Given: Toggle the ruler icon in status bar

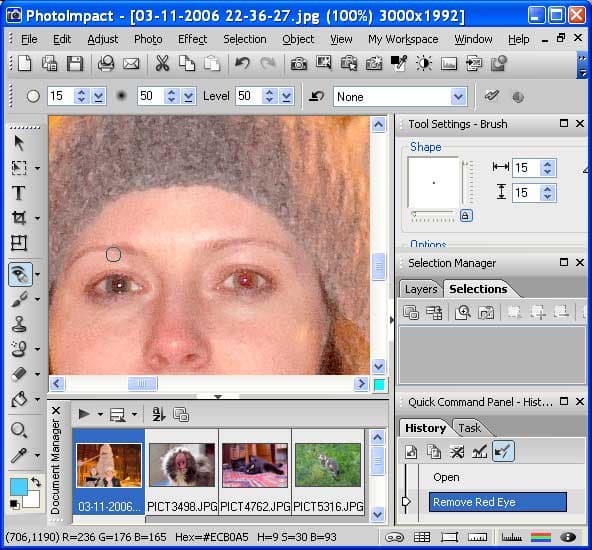Looking at the screenshot, I should (x=477, y=537).
